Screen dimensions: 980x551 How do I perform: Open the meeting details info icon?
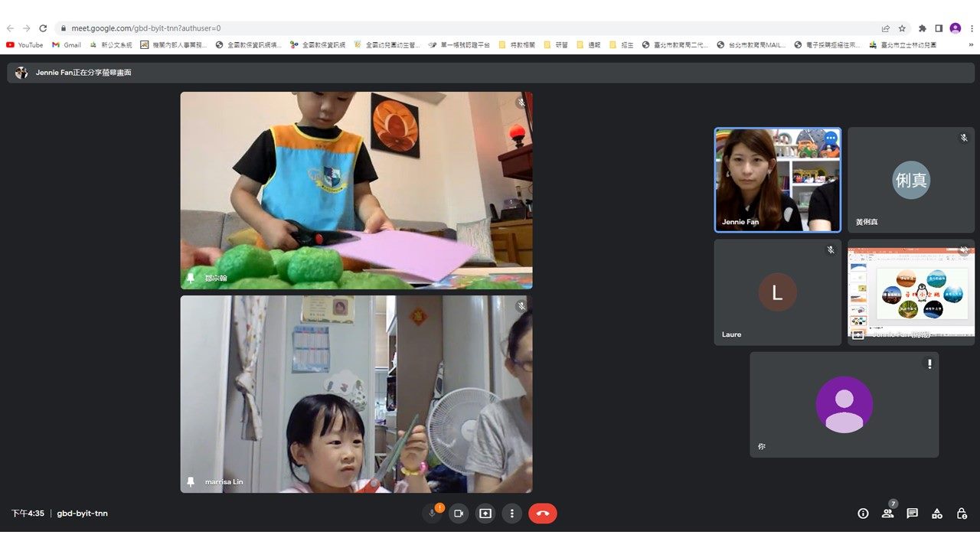(863, 514)
